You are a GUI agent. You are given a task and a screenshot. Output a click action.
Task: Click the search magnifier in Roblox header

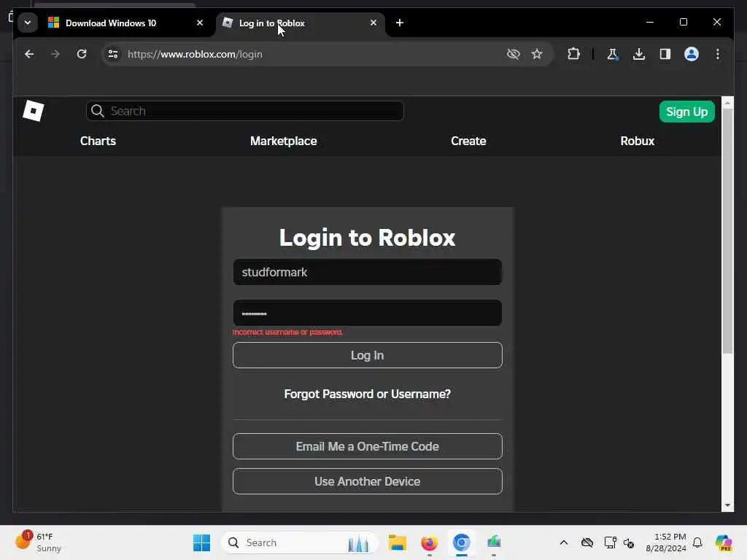[98, 111]
